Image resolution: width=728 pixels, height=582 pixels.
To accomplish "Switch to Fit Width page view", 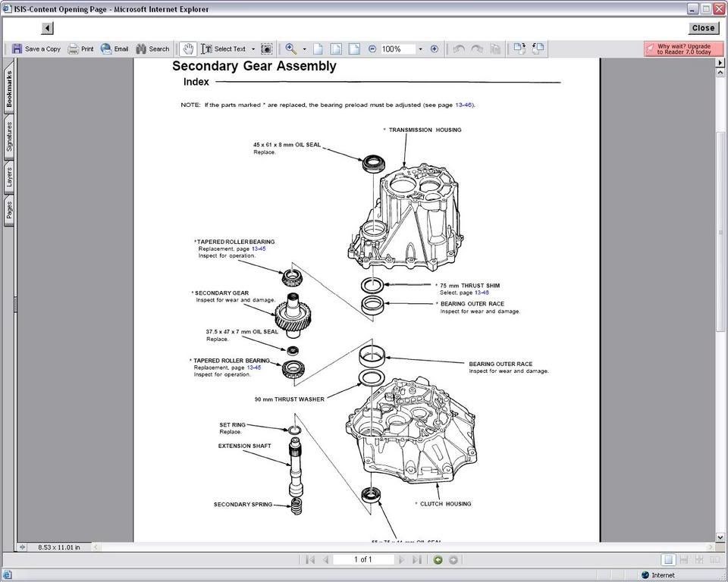I will 354,48.
